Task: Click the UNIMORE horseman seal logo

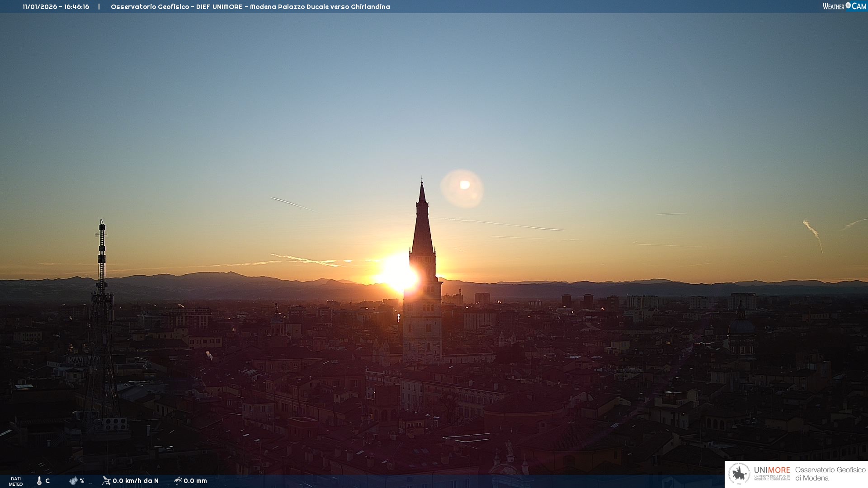Action: (739, 474)
